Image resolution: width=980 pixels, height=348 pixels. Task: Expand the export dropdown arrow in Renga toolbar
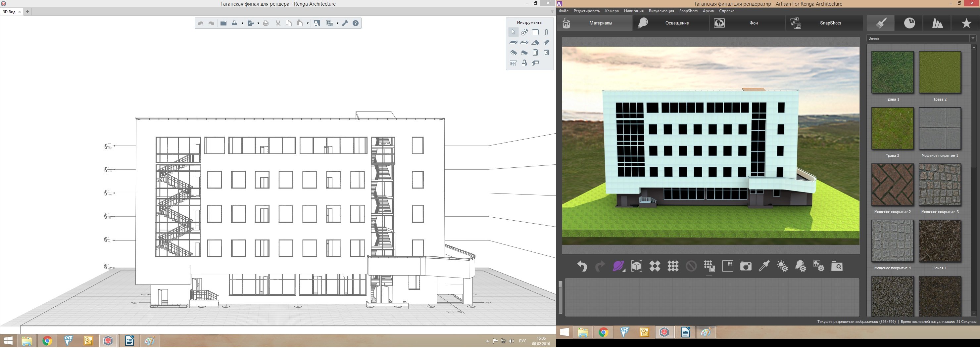258,23
